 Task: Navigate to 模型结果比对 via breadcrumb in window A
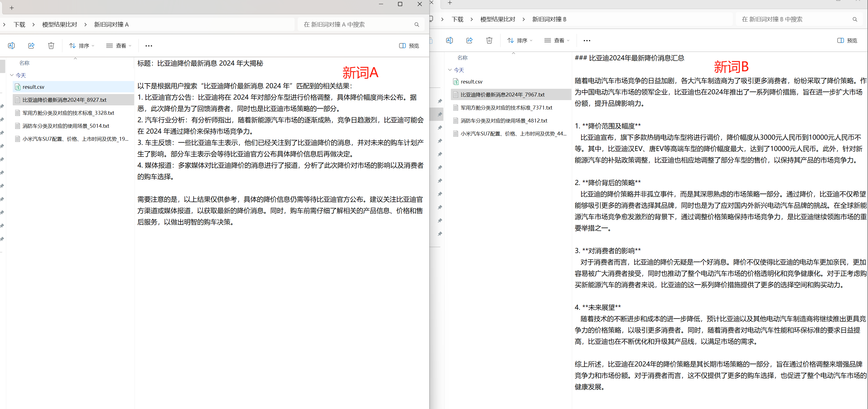59,24
